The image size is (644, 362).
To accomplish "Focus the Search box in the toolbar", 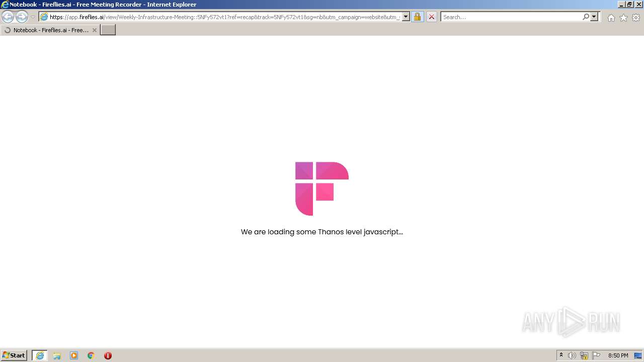I will pyautogui.click(x=511, y=17).
